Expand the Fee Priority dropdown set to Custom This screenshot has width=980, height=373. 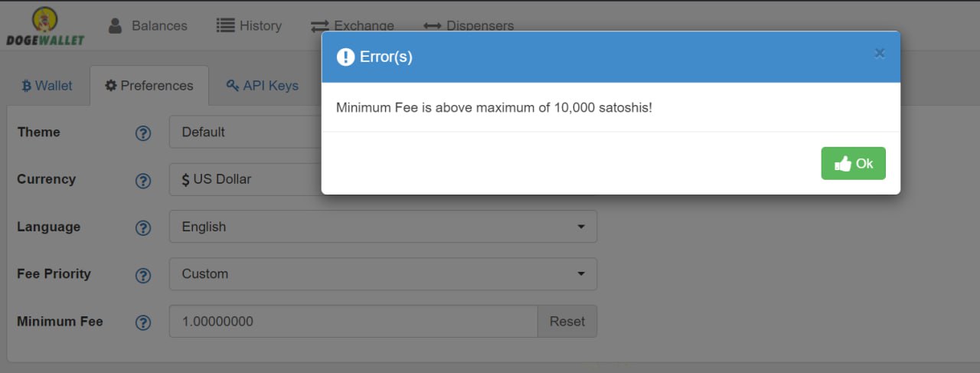coord(383,274)
